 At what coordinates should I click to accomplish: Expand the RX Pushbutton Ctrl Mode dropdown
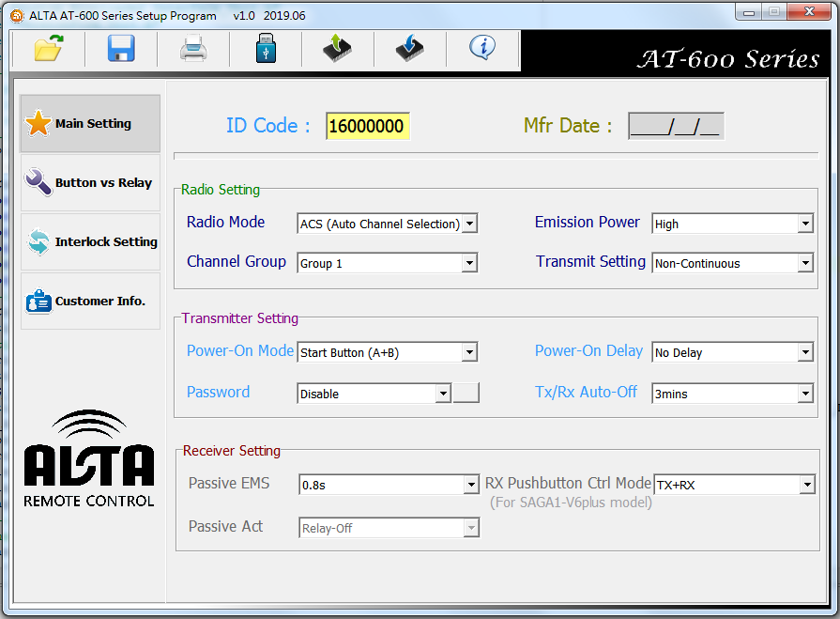[734, 485]
